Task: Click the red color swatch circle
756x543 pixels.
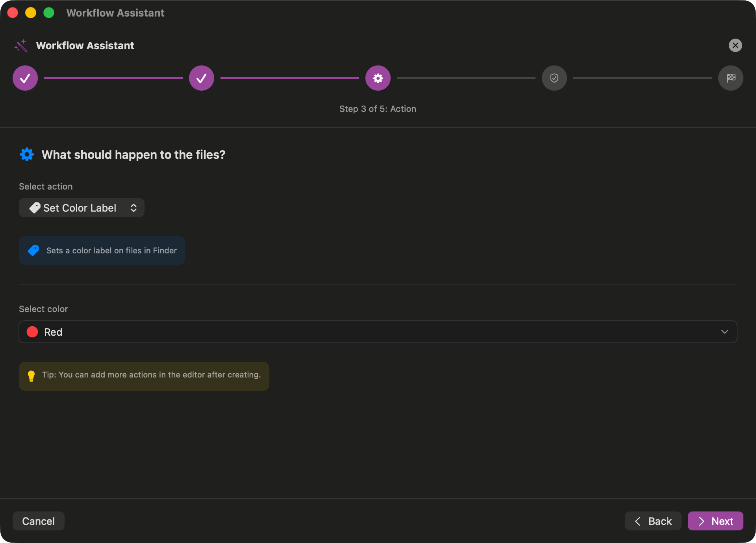Action: (x=32, y=332)
